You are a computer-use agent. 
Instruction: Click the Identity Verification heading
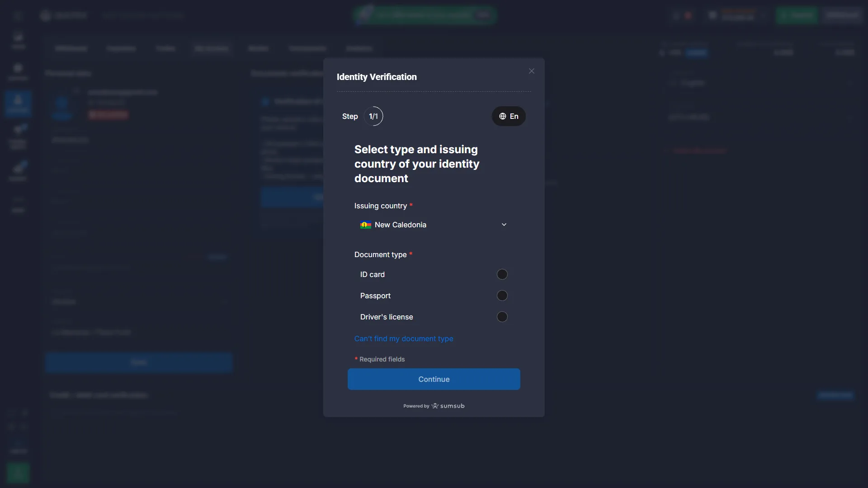point(377,77)
